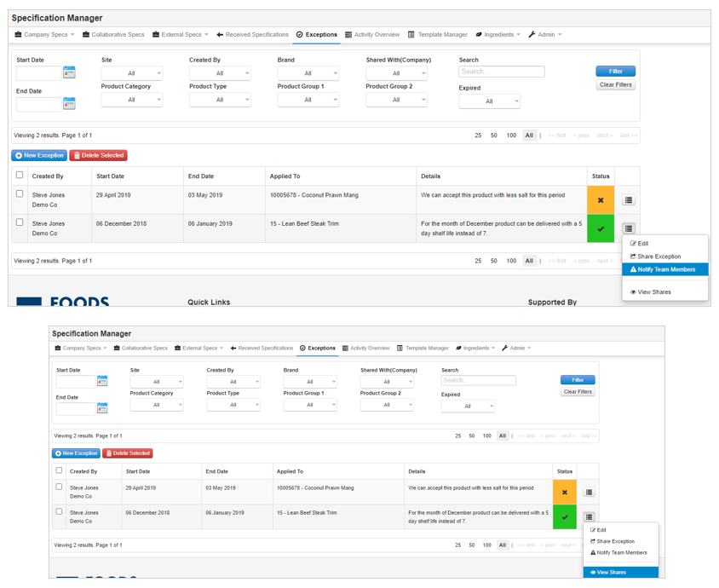Screen dimensions: 719x588
Task: Open Start Date calendar picker in lower screenshot
Action: [x=102, y=381]
